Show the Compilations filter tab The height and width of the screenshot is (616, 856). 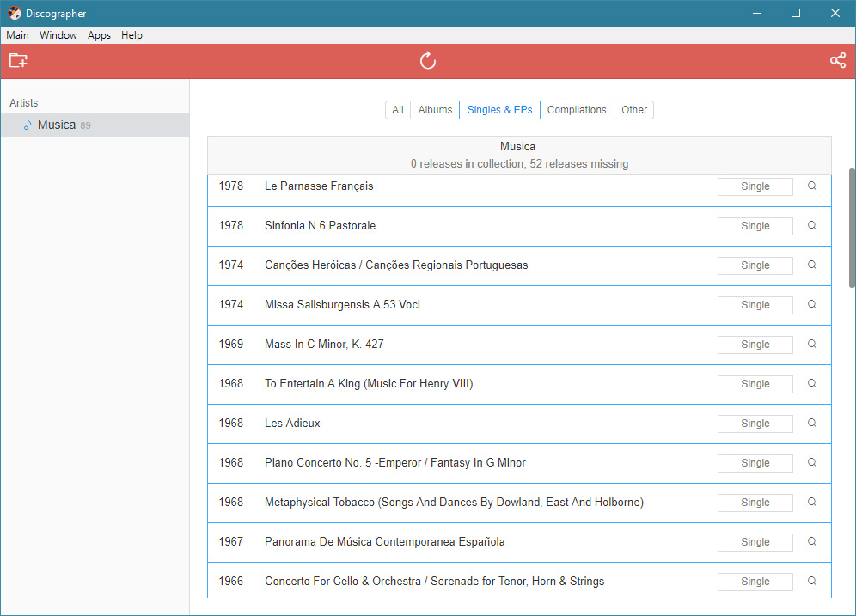577,110
